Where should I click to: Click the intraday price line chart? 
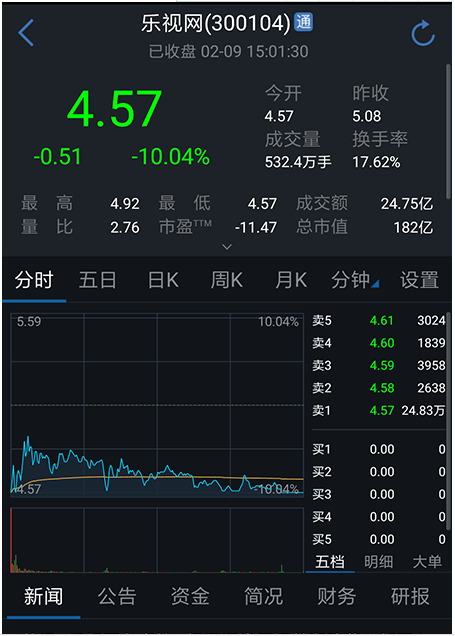coord(157,405)
